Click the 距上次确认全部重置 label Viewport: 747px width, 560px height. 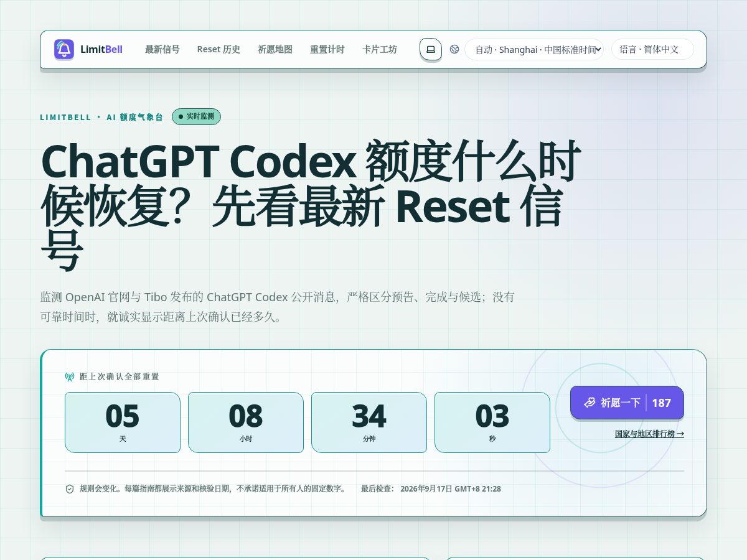click(120, 376)
